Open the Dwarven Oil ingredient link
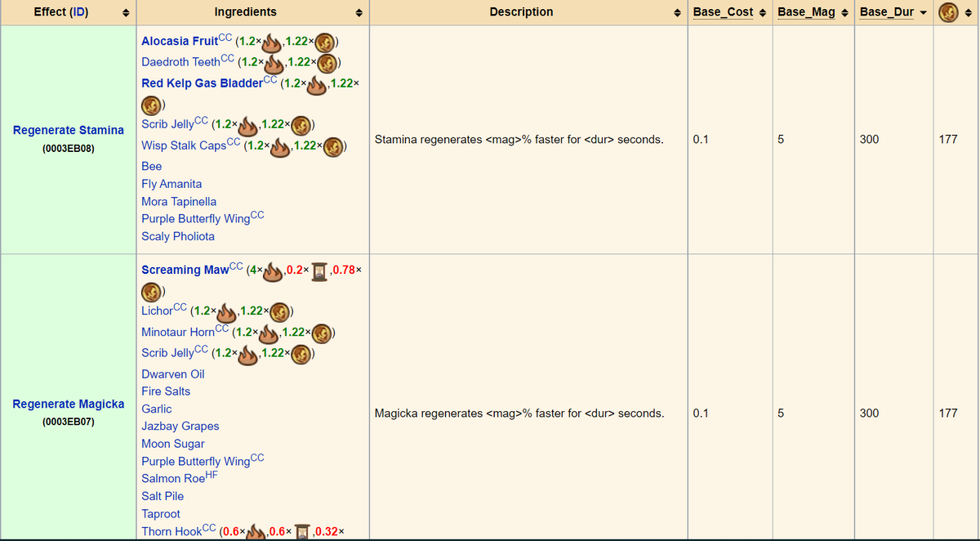 click(173, 373)
